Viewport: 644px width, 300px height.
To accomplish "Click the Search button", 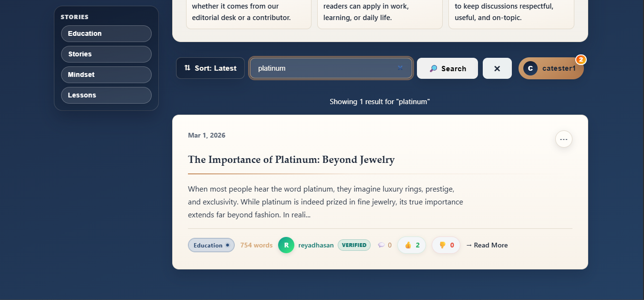I will tap(447, 68).
